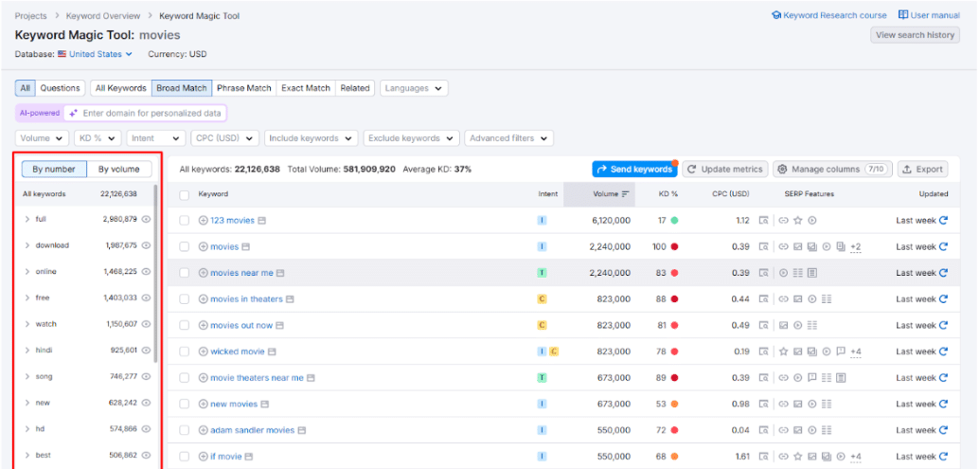The height and width of the screenshot is (469, 980).
Task: Toggle eye icon for hindi group
Action: (x=146, y=351)
